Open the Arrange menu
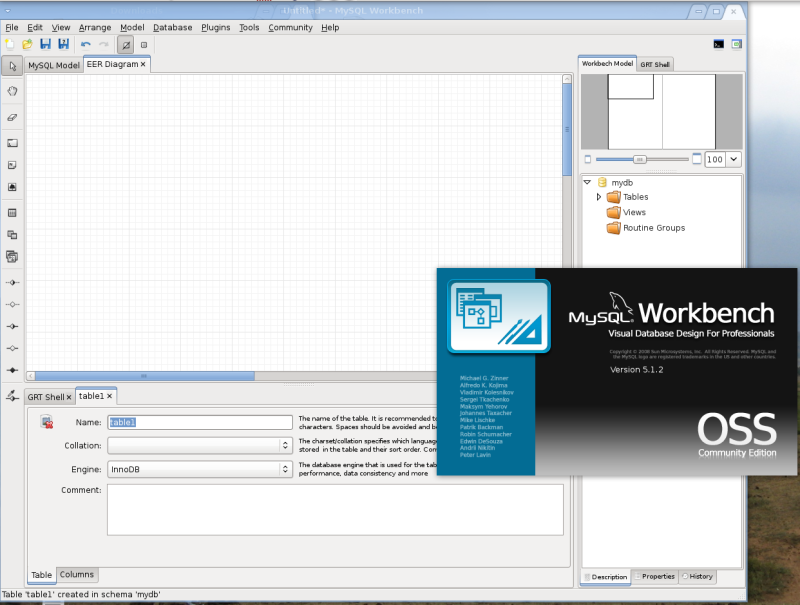The image size is (800, 605). pos(95,28)
